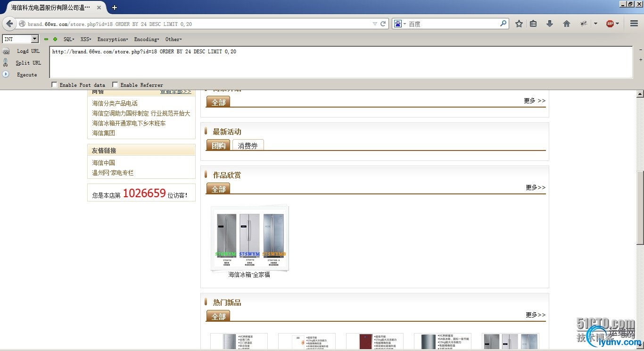
Task: Bookmark this page with the star icon
Action: pyautogui.click(x=519, y=24)
